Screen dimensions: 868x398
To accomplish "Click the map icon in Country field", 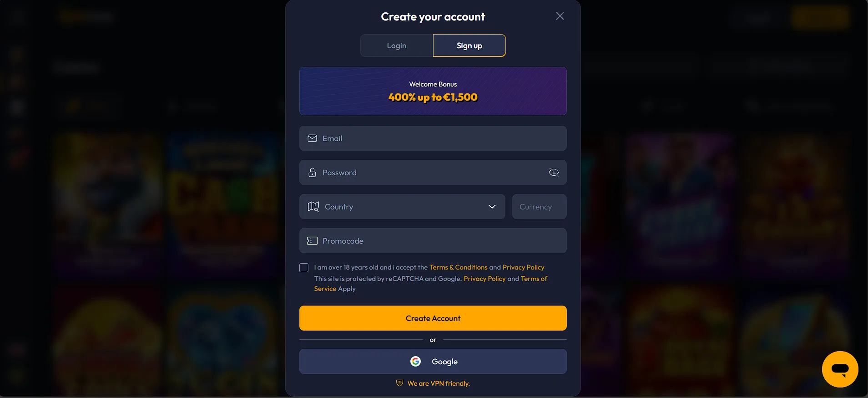I will [313, 207].
